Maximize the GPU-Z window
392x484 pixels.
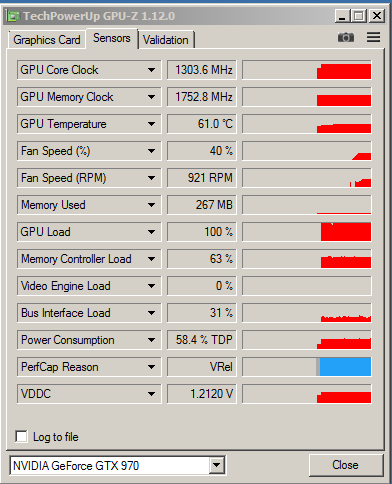pos(359,16)
